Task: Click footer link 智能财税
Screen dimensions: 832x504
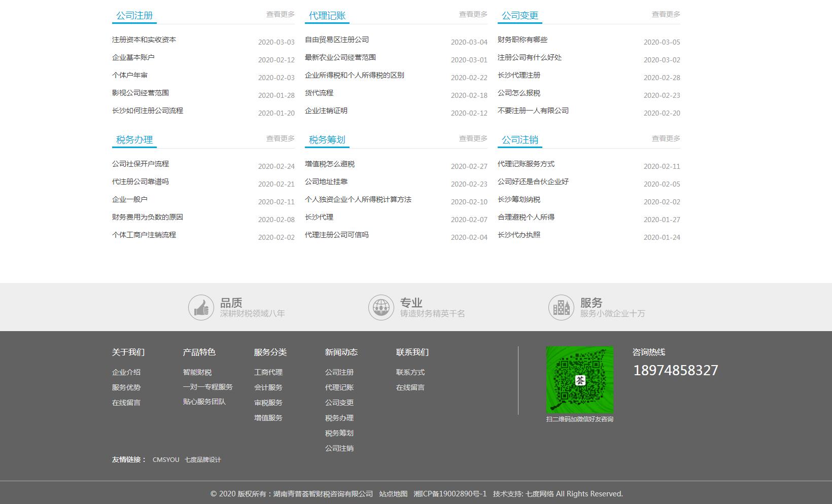Action: [197, 372]
